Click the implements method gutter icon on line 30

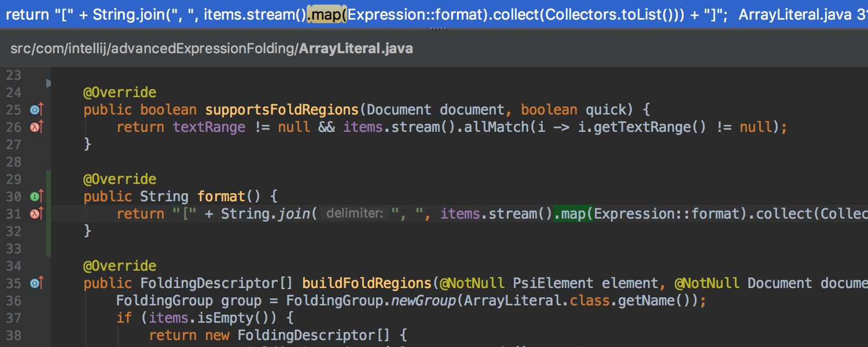(37, 197)
